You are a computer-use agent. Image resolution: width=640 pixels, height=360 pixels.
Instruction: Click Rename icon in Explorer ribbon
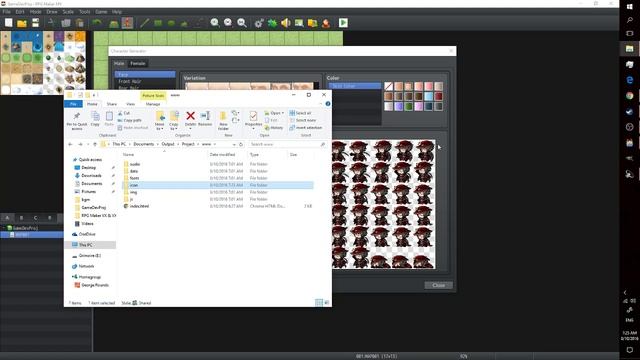[205, 119]
